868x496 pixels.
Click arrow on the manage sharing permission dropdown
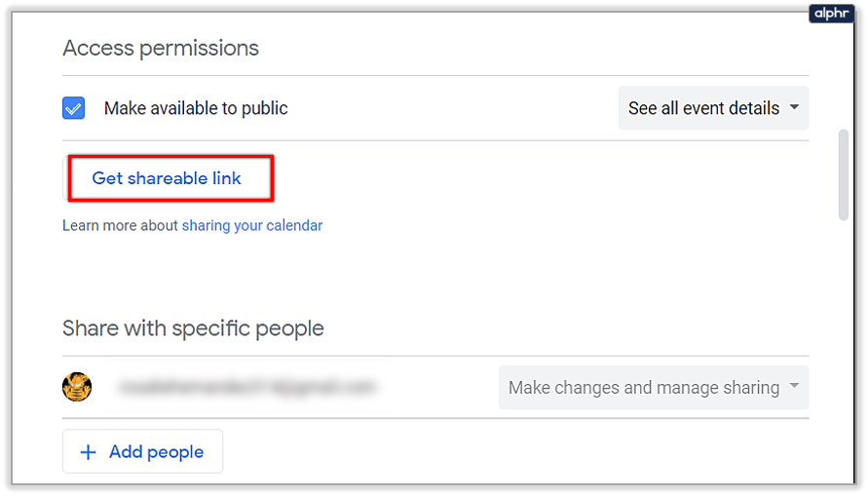click(795, 387)
